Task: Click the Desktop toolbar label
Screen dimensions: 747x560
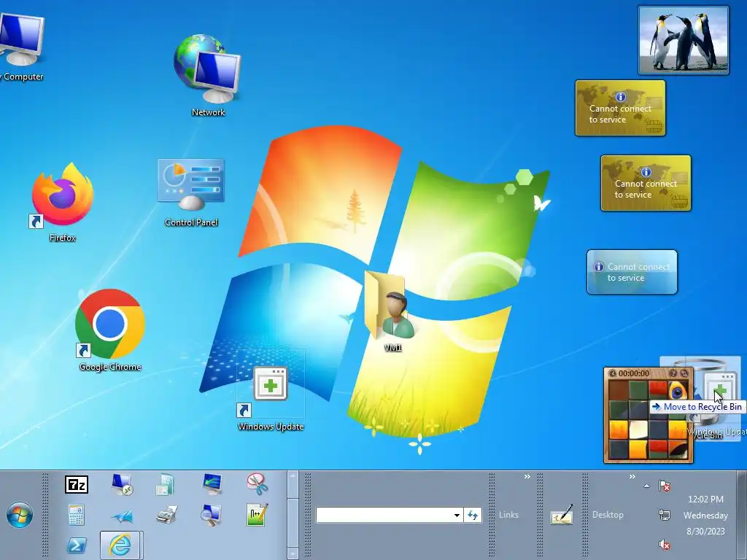Action: pos(608,515)
